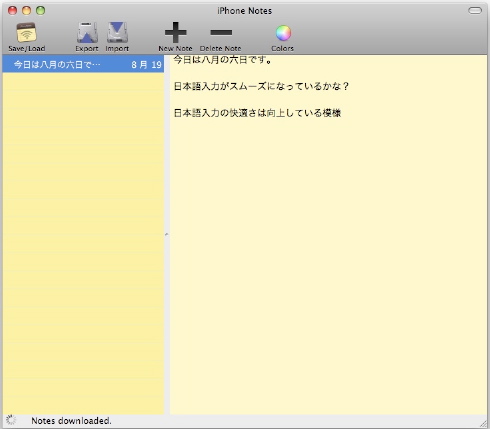Click the 'iPhone Notes' window title
490x429 pixels.
(245, 11)
